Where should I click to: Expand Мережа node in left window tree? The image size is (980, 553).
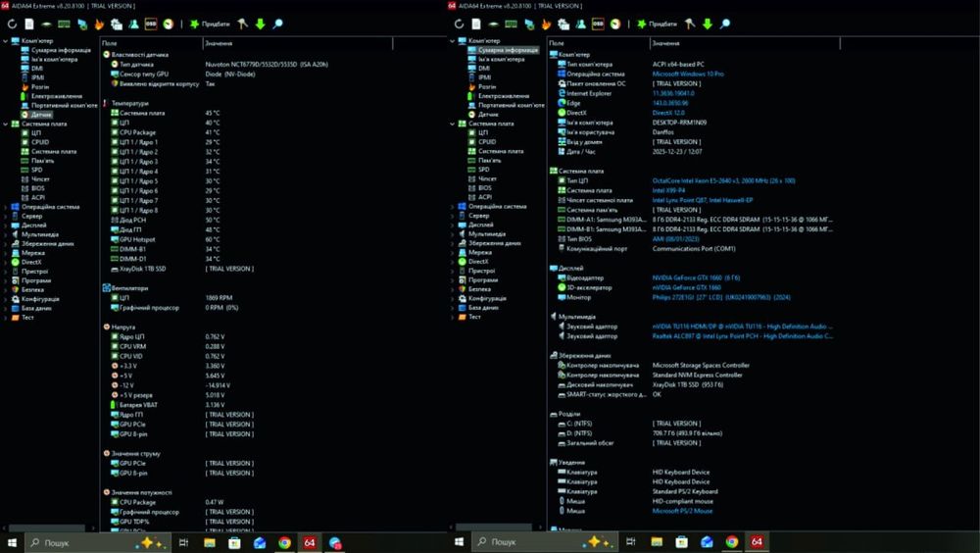tap(6, 253)
